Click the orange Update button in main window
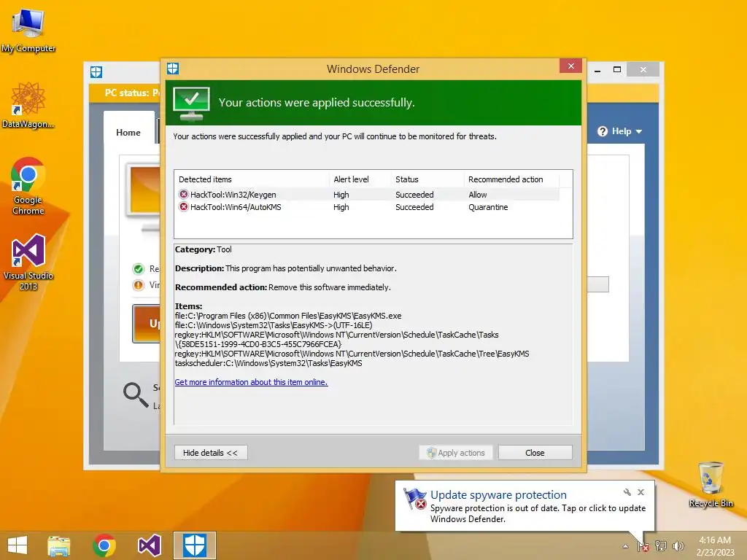 pos(146,324)
